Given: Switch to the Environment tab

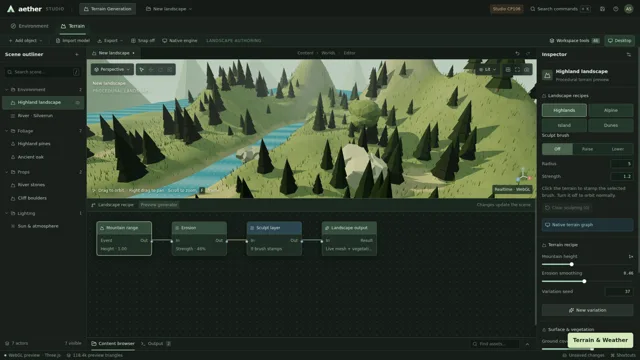Looking at the screenshot, I should [29, 26].
